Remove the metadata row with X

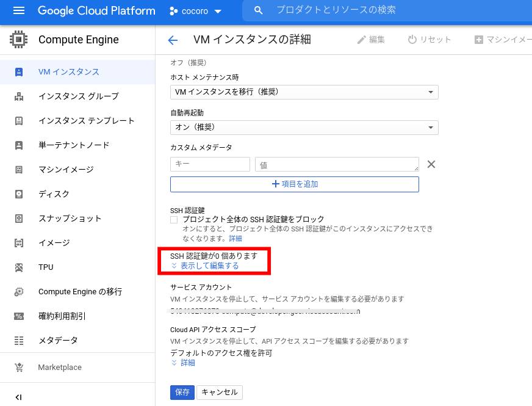tap(431, 164)
